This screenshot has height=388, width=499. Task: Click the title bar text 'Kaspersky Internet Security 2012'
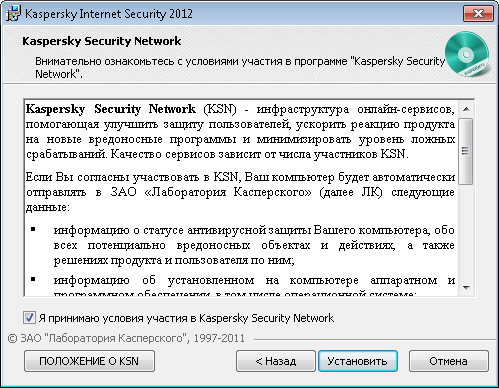tap(109, 14)
